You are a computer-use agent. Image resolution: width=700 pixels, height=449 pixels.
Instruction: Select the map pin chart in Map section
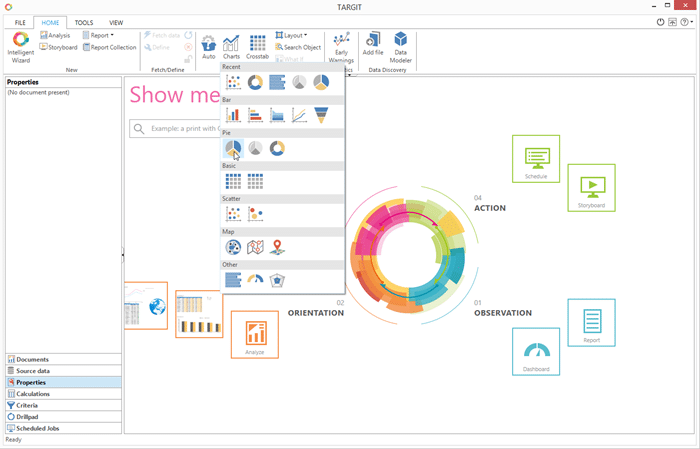click(277, 247)
